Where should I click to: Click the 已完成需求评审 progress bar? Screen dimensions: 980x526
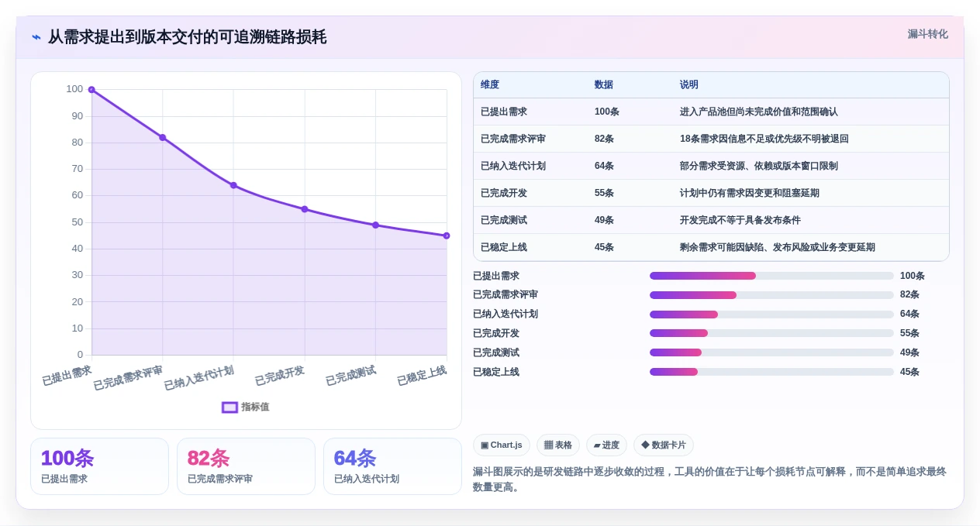click(x=771, y=295)
